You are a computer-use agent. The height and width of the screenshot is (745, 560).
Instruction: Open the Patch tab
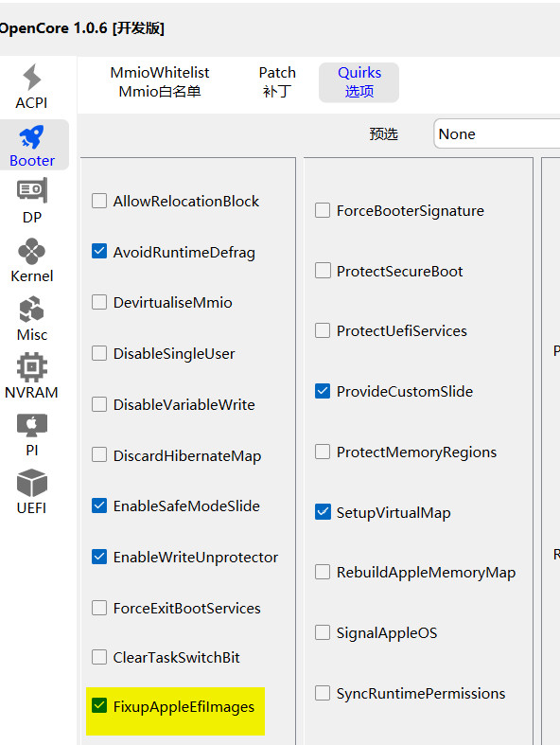click(277, 81)
